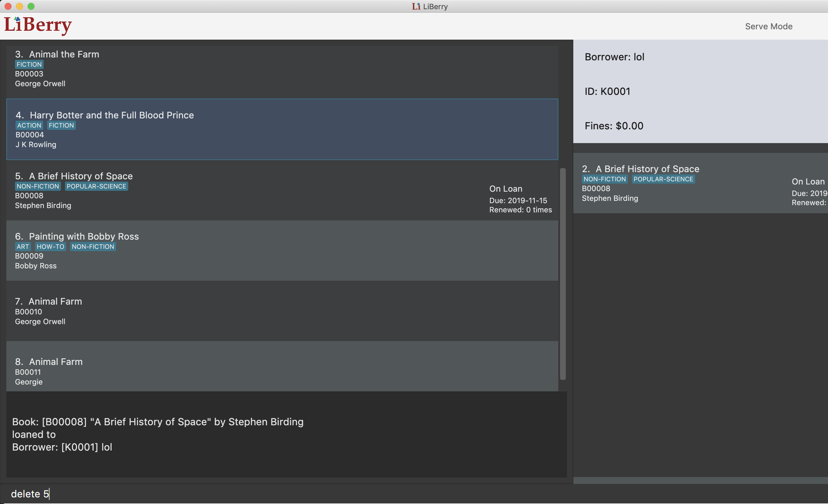Click the Serve Mode label
The height and width of the screenshot is (504, 828).
point(768,26)
